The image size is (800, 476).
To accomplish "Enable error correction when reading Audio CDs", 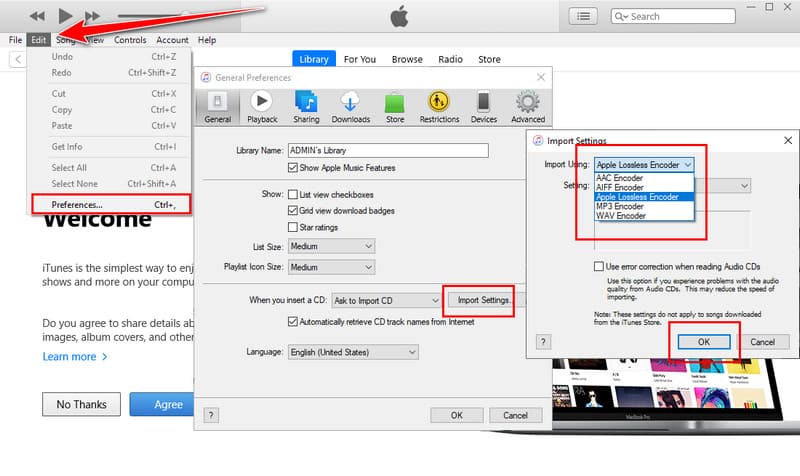I will [x=599, y=266].
